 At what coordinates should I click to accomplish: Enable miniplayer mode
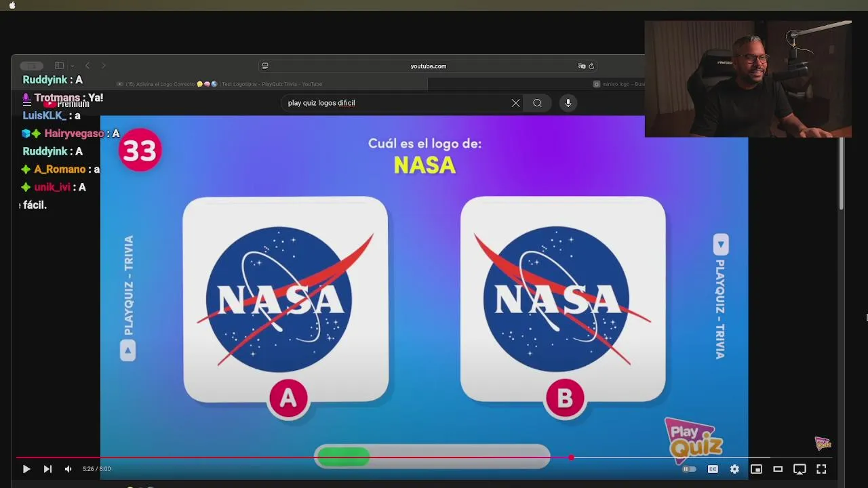pyautogui.click(x=756, y=469)
